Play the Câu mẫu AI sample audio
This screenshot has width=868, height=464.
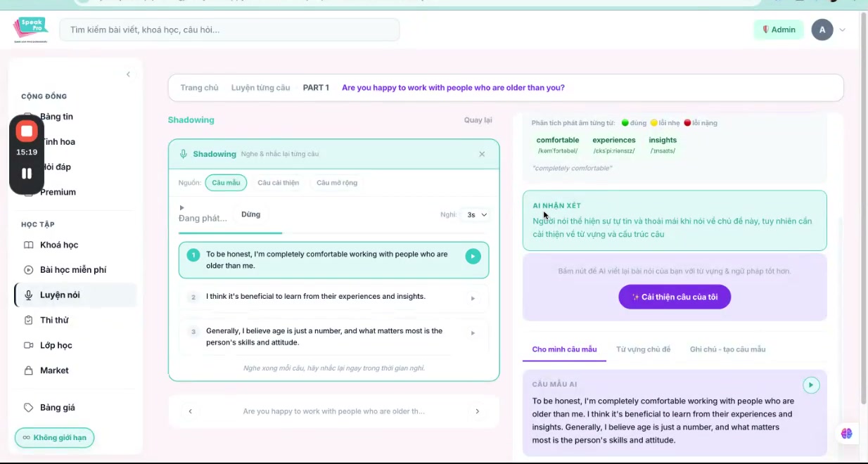(x=811, y=385)
